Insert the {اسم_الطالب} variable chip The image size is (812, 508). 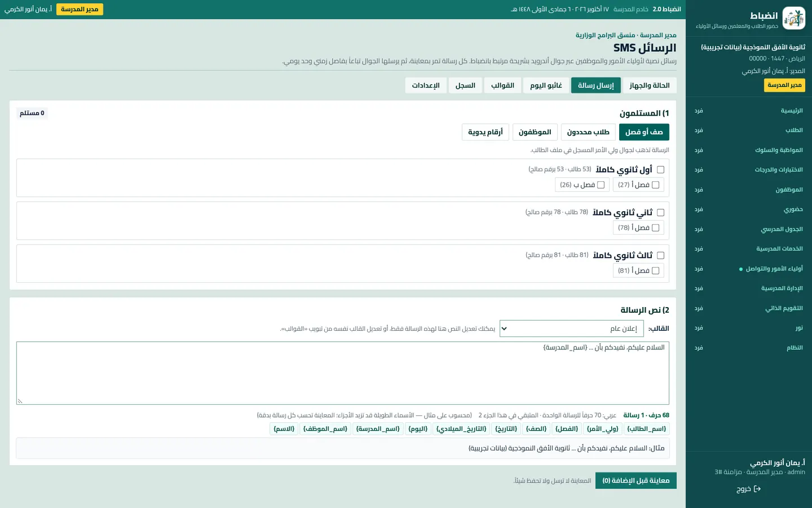(647, 429)
